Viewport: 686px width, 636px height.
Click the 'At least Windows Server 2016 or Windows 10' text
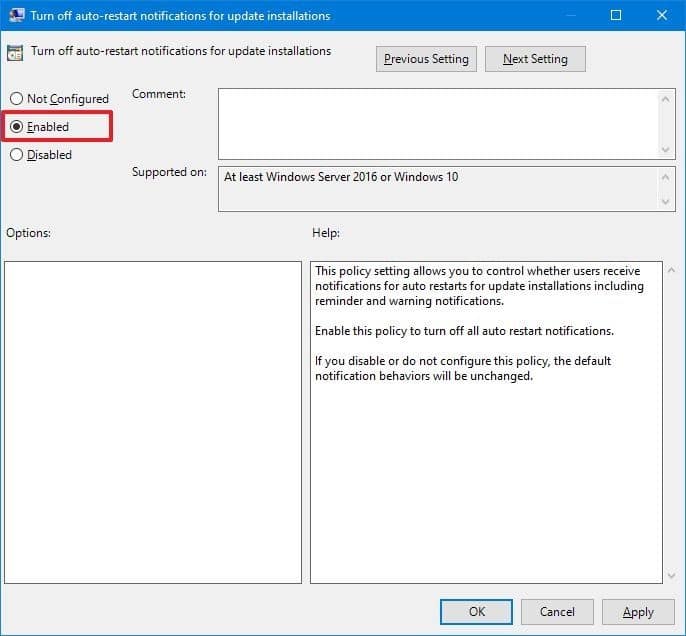tap(341, 177)
